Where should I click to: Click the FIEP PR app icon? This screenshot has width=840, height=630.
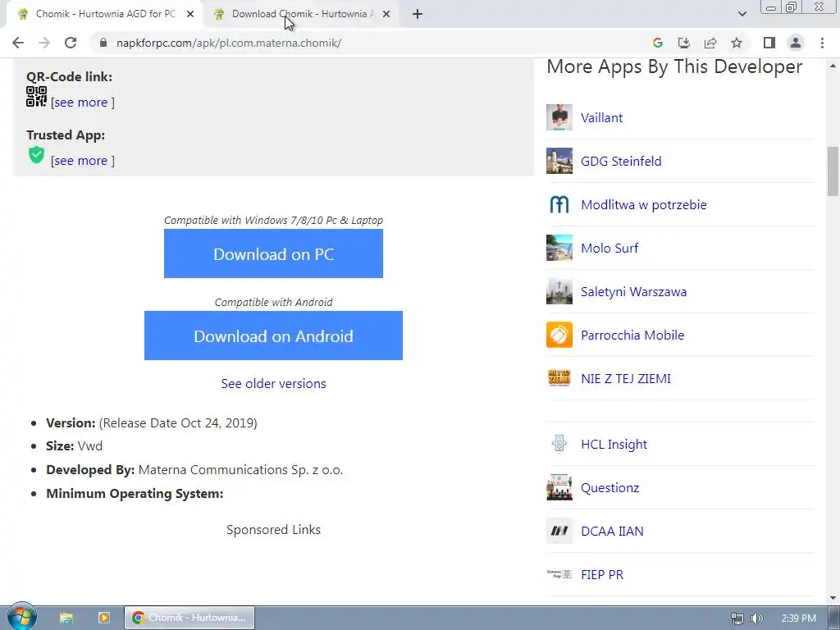(559, 573)
